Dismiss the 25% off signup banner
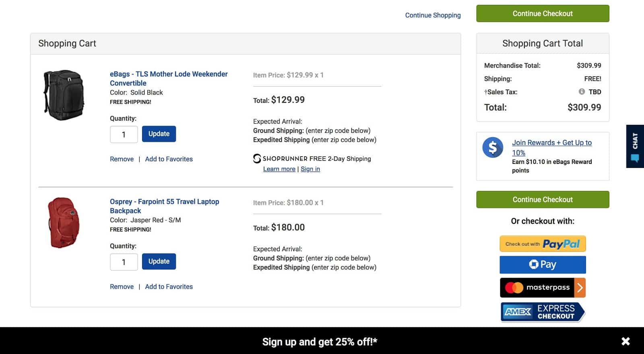 tap(625, 341)
